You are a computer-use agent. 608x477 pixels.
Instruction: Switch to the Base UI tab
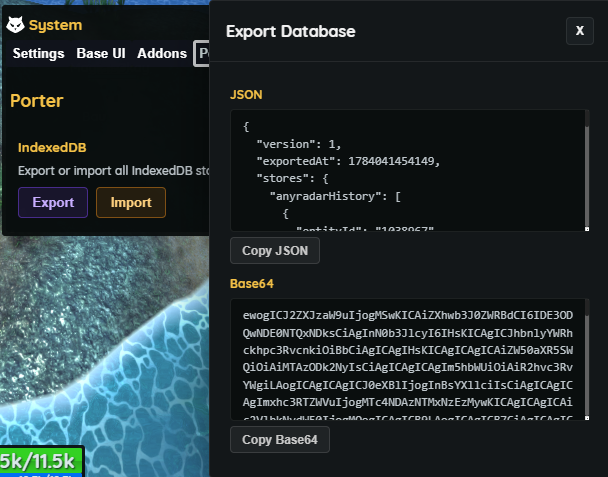[101, 54]
